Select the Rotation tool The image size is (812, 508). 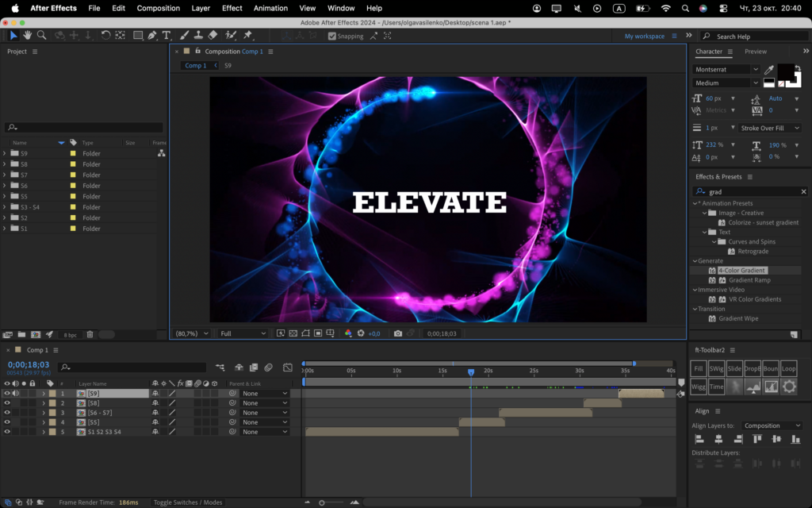105,35
